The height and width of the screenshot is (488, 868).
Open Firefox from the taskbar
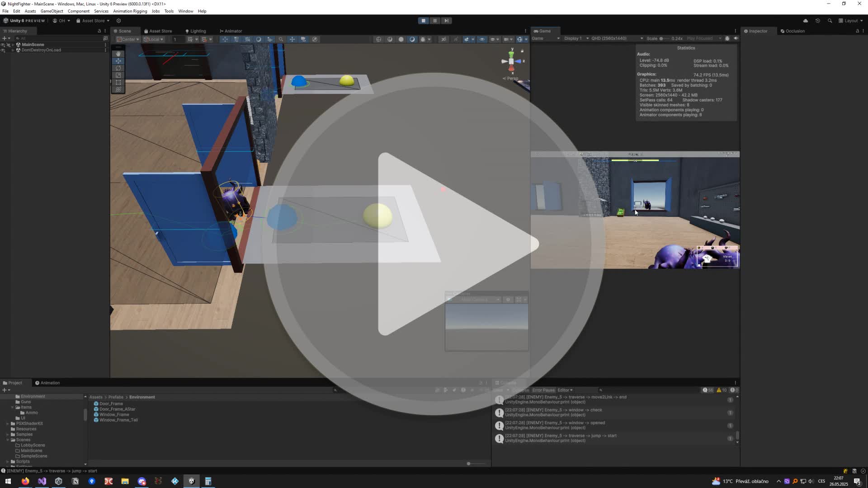click(x=25, y=481)
